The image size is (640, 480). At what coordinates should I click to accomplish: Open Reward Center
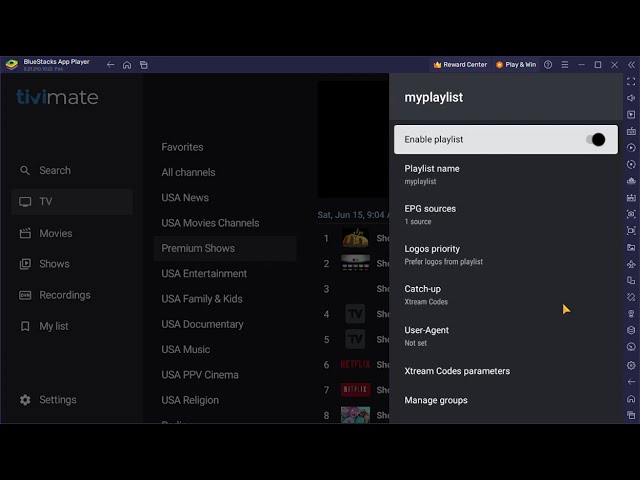[460, 64]
